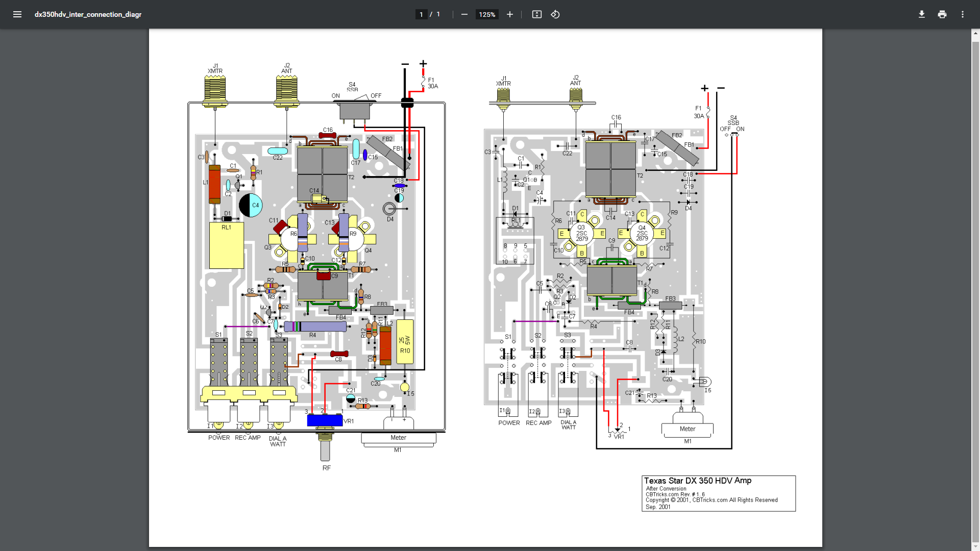This screenshot has width=980, height=551.
Task: Click the blue VR1 potentiometer in left diagram
Action: coord(325,420)
